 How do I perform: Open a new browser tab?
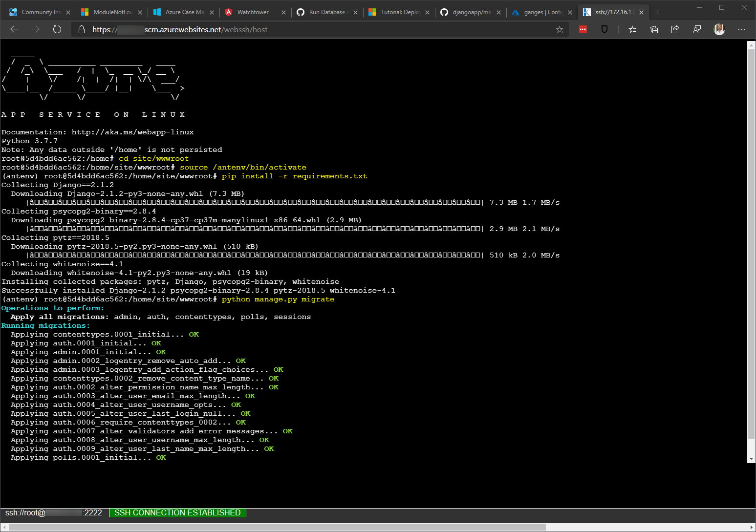tap(657, 12)
